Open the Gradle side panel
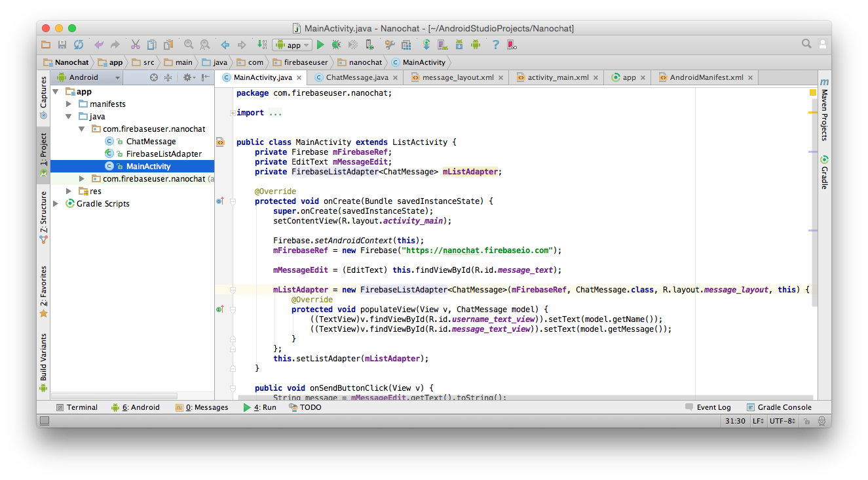Screen dimensions: 868x480 coord(824,172)
